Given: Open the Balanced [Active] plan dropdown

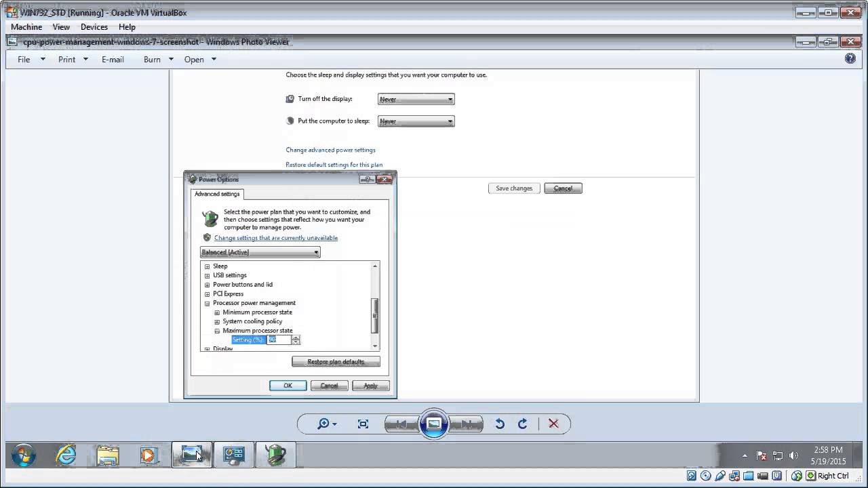Looking at the screenshot, I should click(260, 252).
